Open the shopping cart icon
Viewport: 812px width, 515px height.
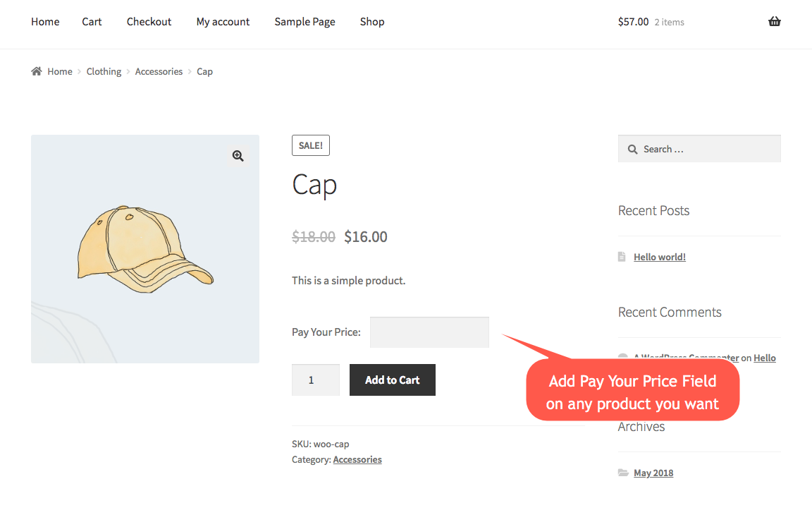pyautogui.click(x=774, y=21)
